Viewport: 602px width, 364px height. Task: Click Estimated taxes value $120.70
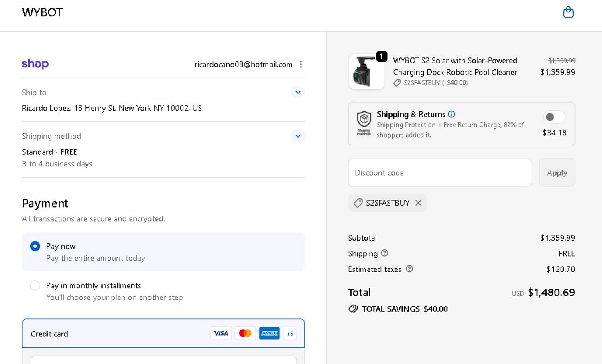click(561, 269)
